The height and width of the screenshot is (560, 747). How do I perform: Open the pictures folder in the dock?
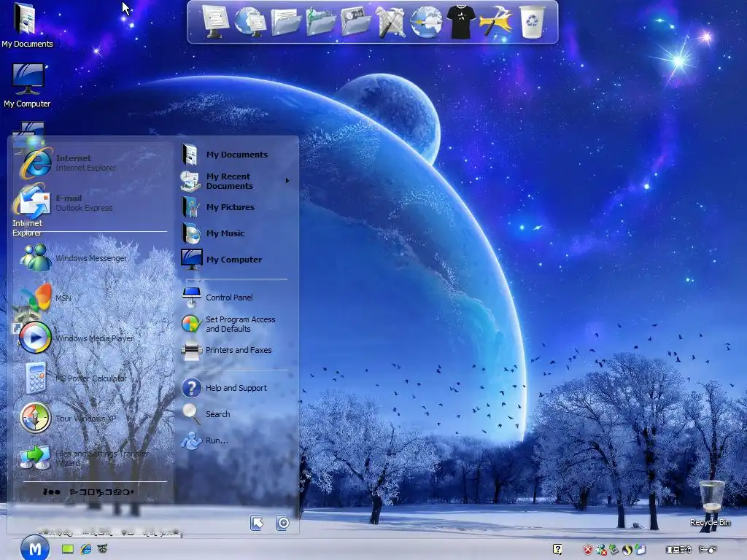[x=355, y=21]
